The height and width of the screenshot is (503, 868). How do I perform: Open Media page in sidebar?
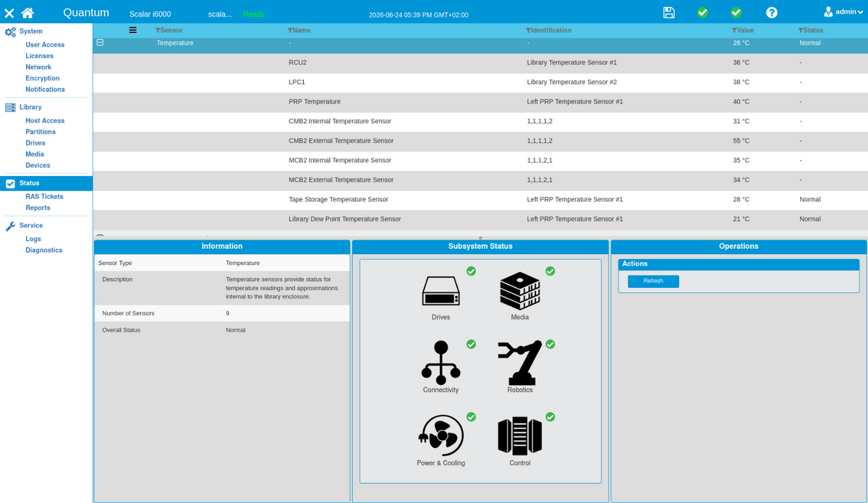(35, 154)
